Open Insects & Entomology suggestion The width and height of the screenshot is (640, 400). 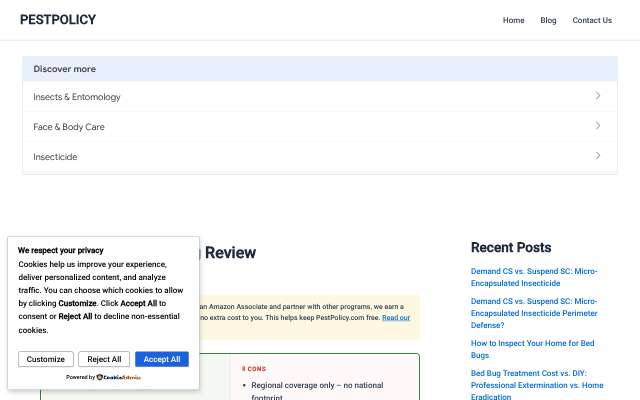click(320, 97)
